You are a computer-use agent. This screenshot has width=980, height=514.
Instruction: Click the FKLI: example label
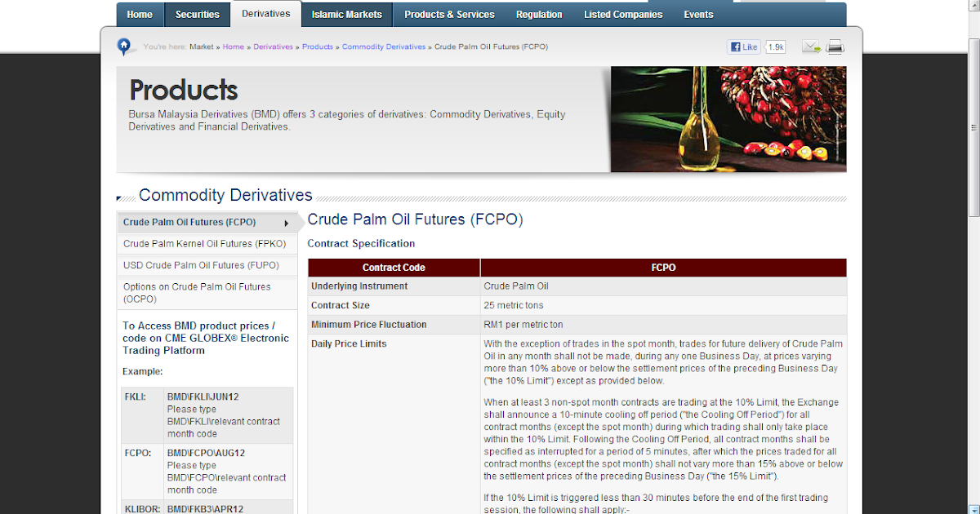pos(136,397)
